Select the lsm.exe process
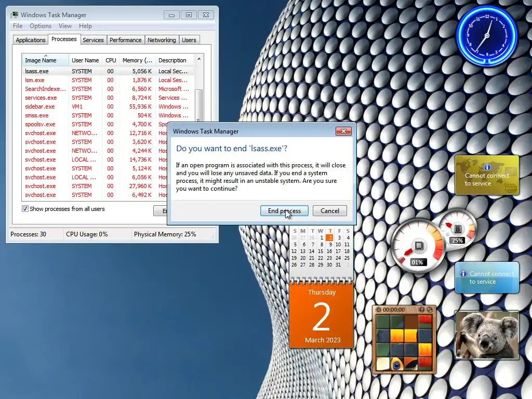Screen dimensions: 532x399 [x=108, y=80]
